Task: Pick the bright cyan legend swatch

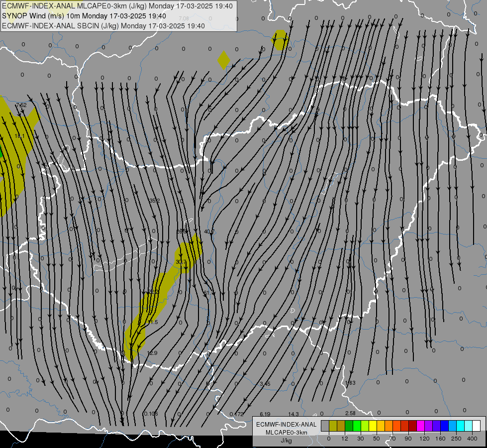Action: click(460, 426)
